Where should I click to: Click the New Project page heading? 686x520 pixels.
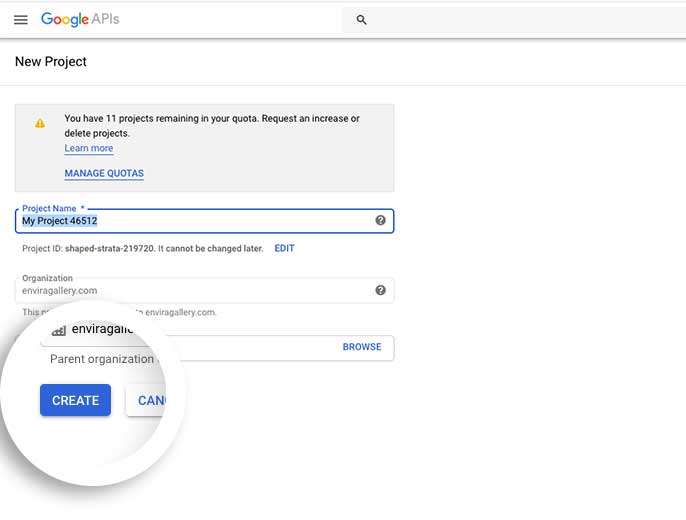point(51,62)
